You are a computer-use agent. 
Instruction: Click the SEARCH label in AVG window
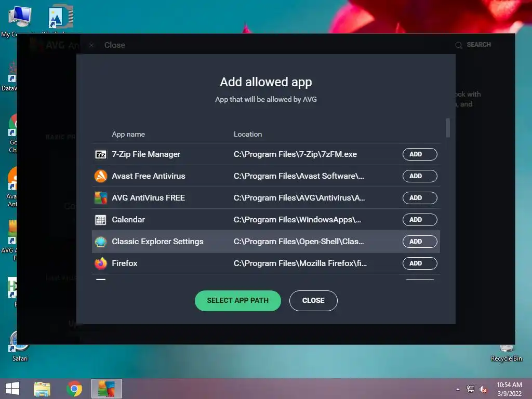click(478, 45)
